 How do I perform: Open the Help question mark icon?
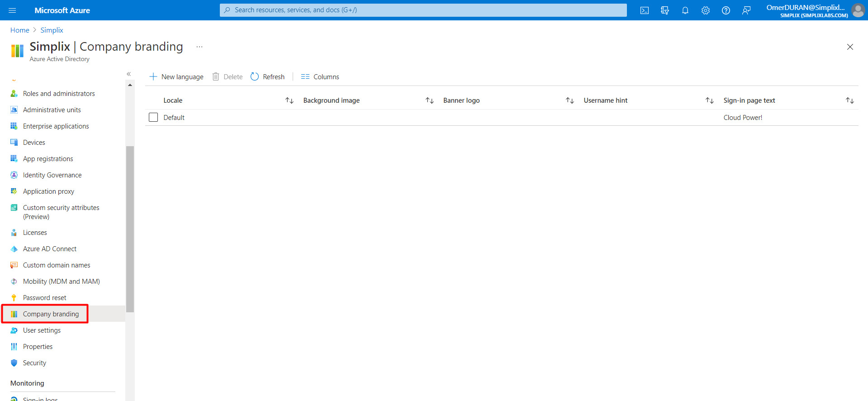[726, 10]
